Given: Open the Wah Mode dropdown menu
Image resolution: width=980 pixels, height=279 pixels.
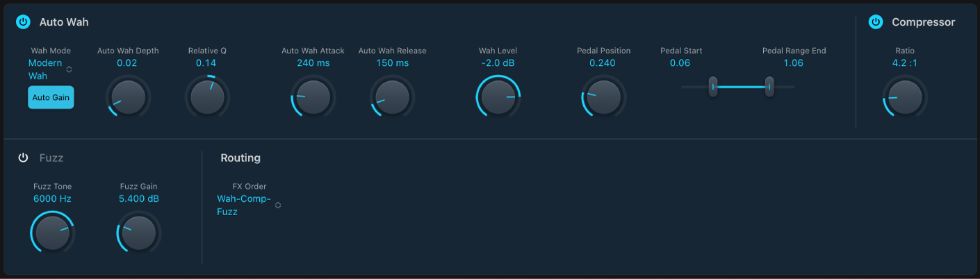Looking at the screenshot, I should pos(51,69).
